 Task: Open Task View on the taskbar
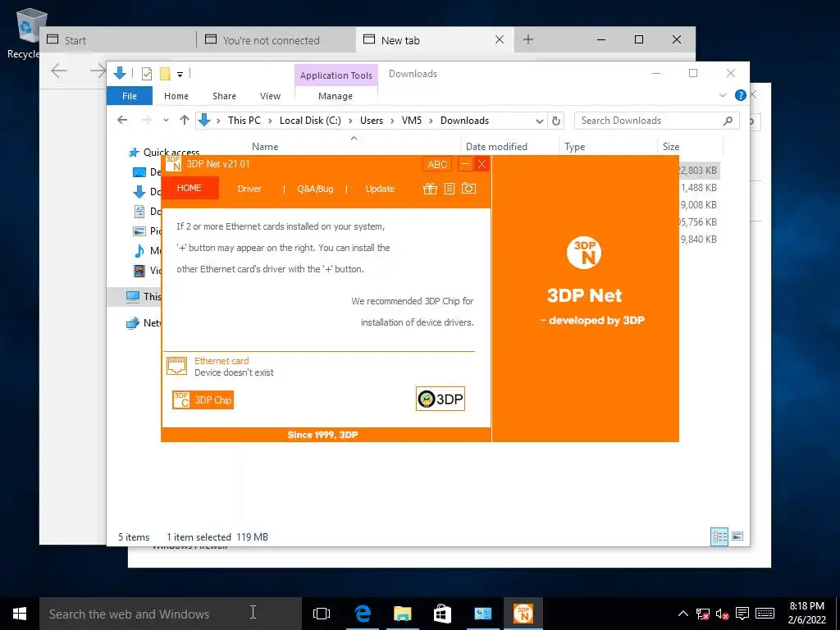click(322, 614)
